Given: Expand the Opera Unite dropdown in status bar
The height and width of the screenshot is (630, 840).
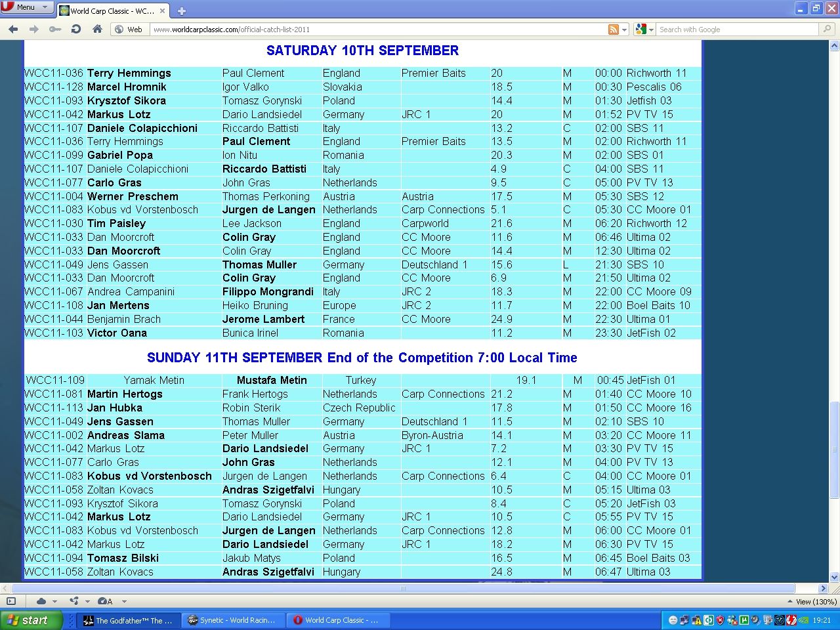Looking at the screenshot, I should coord(86,601).
